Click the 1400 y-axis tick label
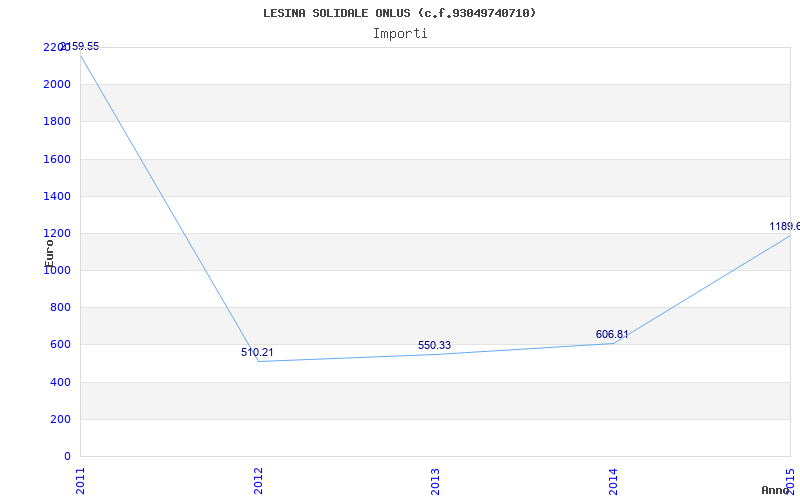Image resolution: width=800 pixels, height=500 pixels. [57, 196]
